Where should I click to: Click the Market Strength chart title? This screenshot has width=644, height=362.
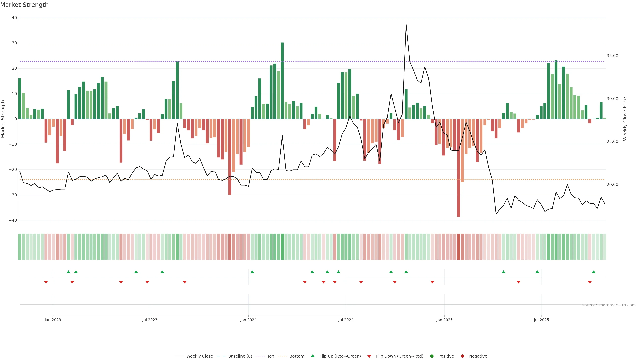coord(24,5)
